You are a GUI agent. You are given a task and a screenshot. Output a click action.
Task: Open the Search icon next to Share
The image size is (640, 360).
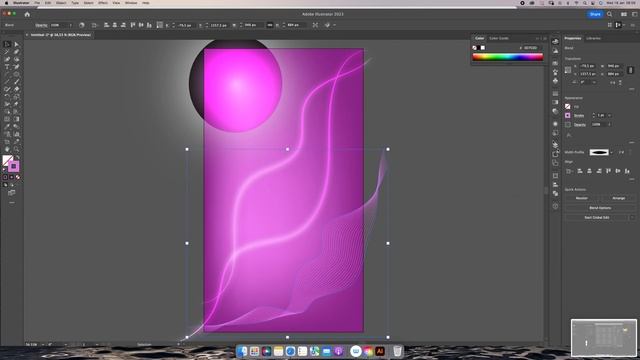[x=609, y=14]
